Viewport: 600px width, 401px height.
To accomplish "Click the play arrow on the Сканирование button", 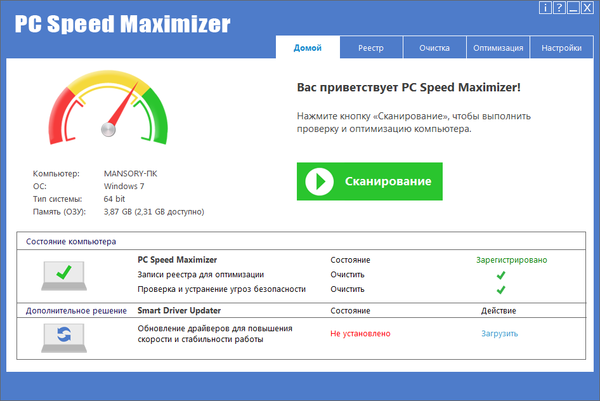I will point(320,181).
